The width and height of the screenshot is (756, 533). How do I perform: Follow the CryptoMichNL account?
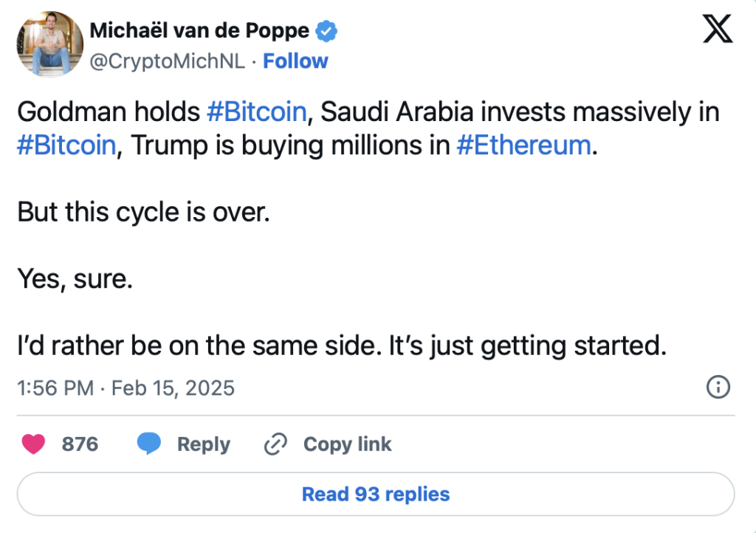point(295,61)
